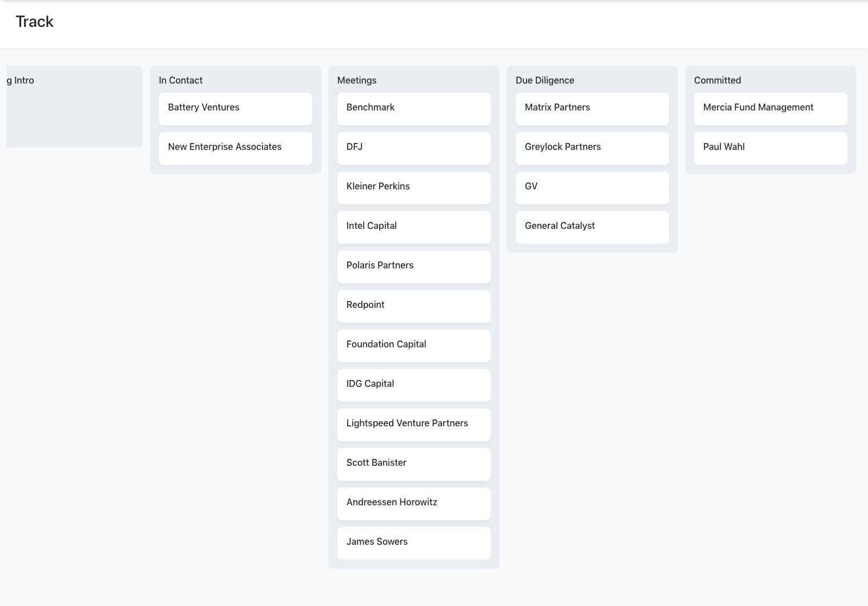Click the Matrix Partners card

(x=592, y=109)
